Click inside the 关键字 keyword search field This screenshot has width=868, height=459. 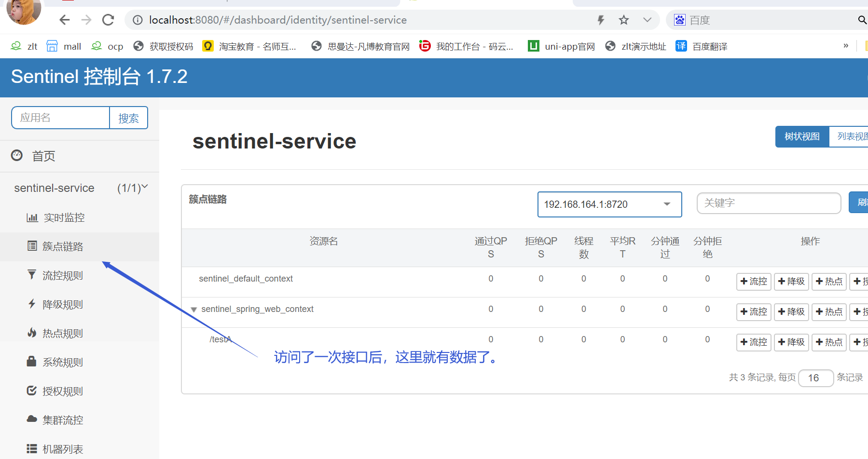point(769,203)
